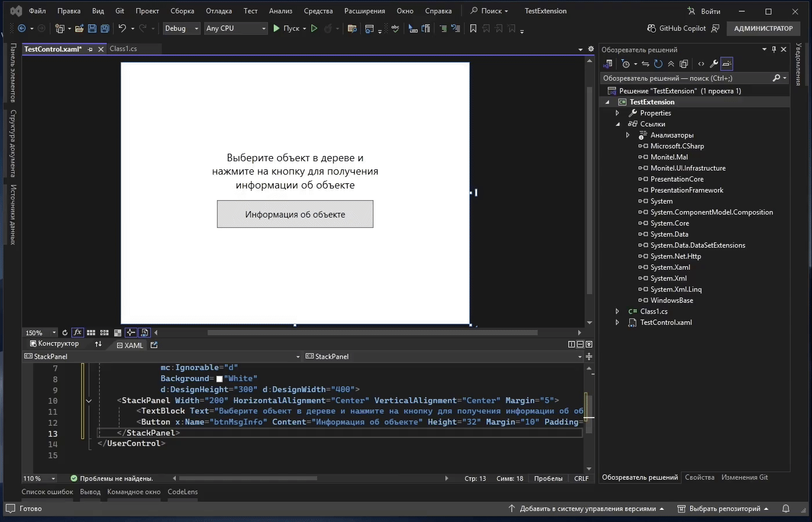Click the code editor horizontal scrollbar

click(248, 478)
